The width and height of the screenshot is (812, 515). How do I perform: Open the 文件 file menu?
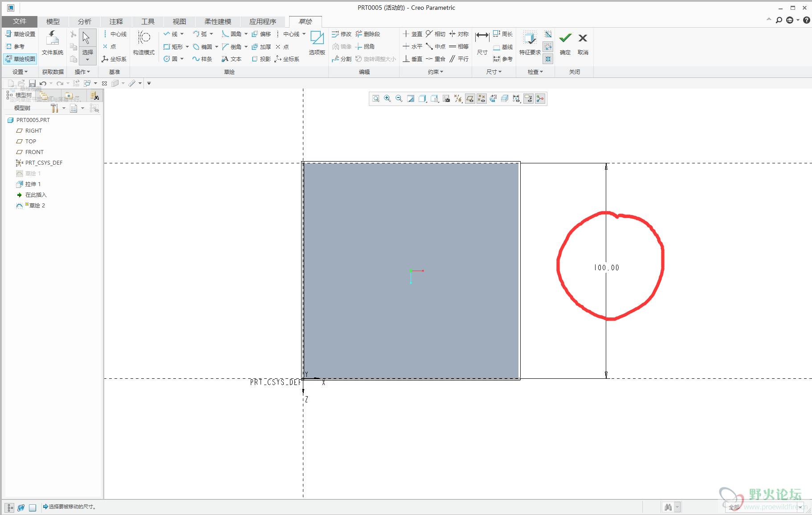[20, 21]
